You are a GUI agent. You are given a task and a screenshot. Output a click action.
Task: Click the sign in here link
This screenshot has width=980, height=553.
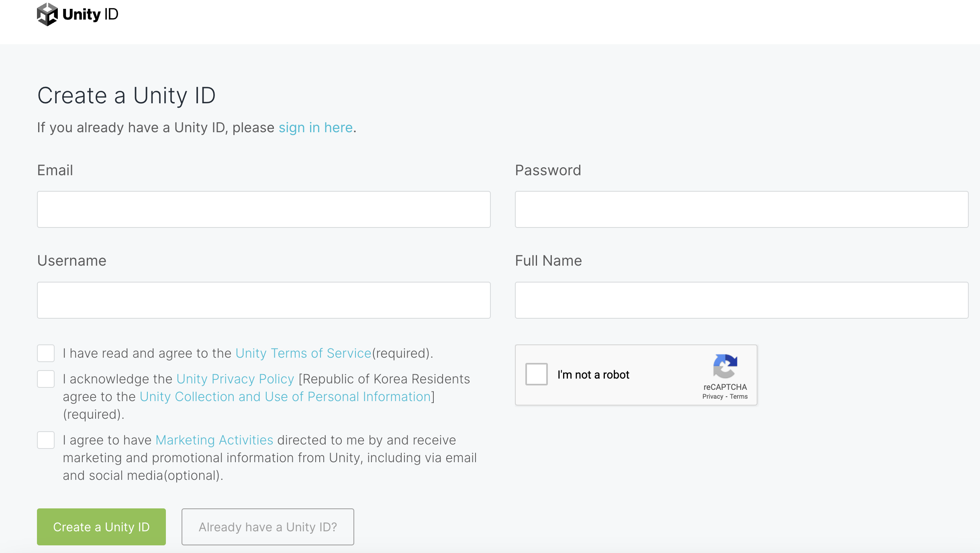point(315,127)
